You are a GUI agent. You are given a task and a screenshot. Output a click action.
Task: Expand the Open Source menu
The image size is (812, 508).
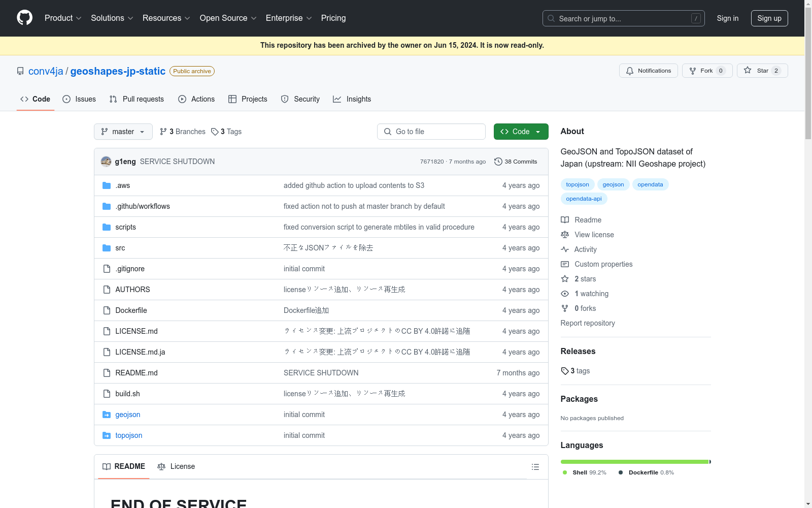[228, 18]
